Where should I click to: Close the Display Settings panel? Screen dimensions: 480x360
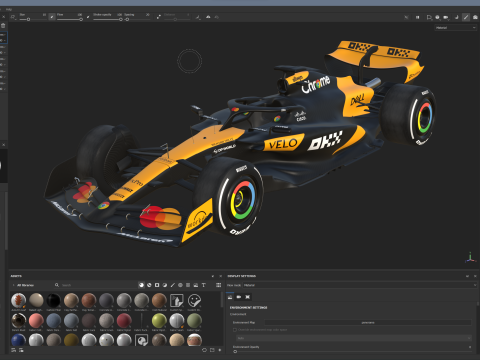[x=475, y=276]
